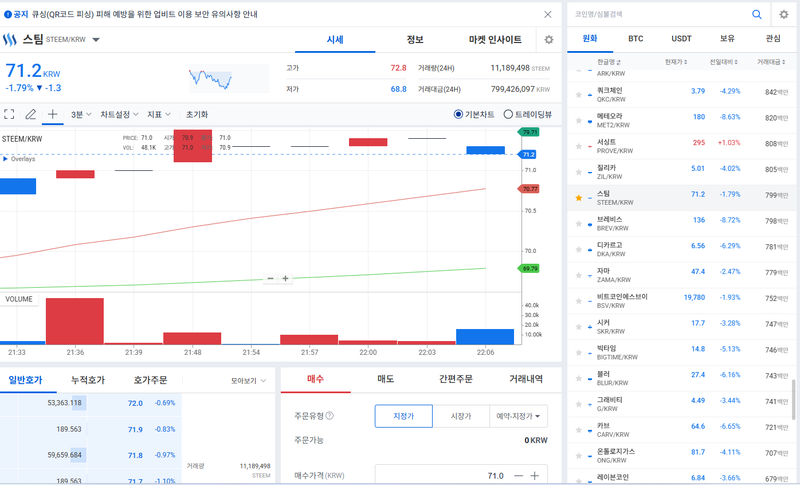Favorite star for 디카르고 row
This screenshot has width=800, height=485.
(579, 249)
